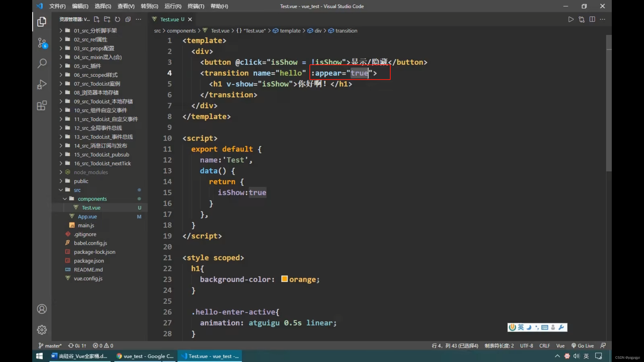The image size is (644, 362).
Task: Run the current file with play icon
Action: point(571,19)
